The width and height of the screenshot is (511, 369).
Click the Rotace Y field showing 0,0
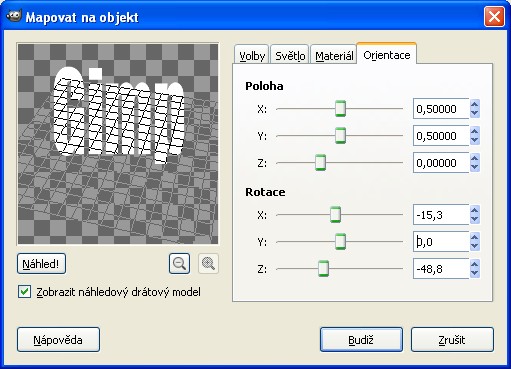(x=441, y=242)
